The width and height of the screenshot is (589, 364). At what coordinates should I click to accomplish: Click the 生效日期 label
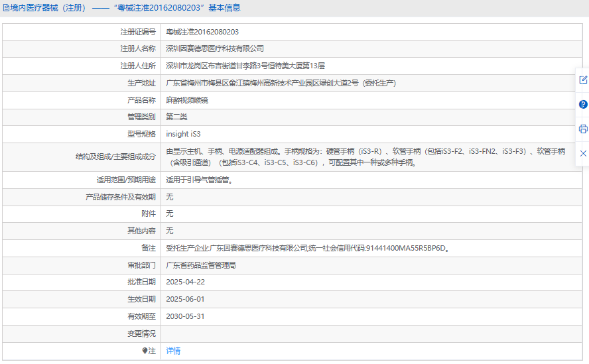141,300
